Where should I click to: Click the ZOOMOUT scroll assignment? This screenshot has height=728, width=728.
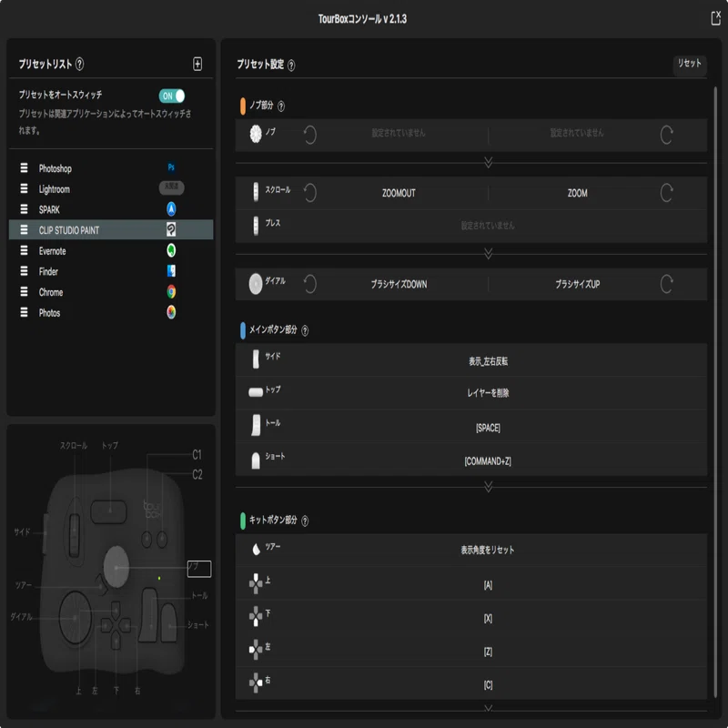[399, 193]
